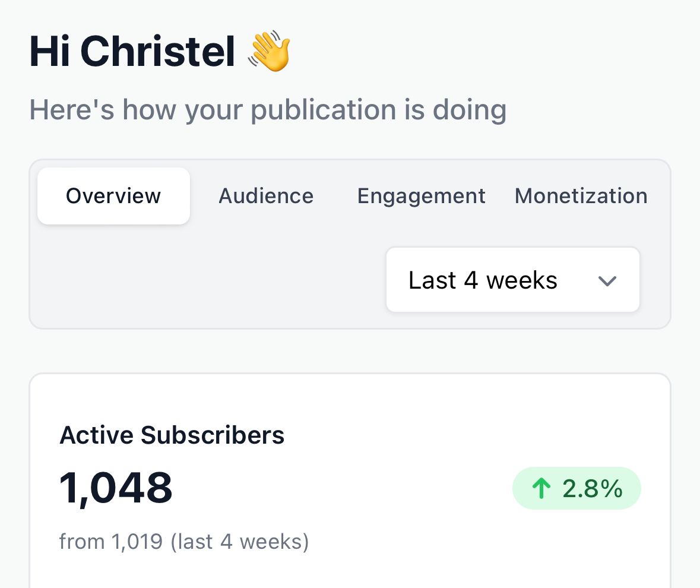The width and height of the screenshot is (700, 588).
Task: Click the "Hi Christel" greeting heading
Action: point(132,52)
